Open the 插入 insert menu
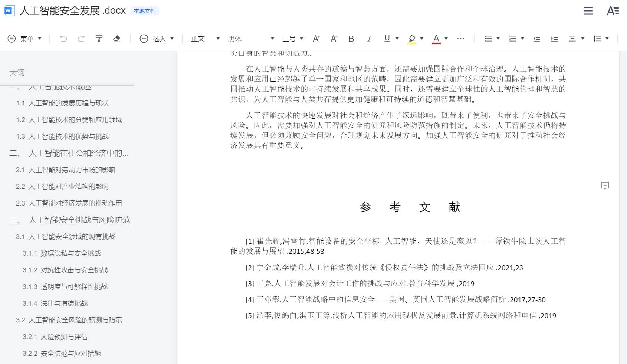 157,39
